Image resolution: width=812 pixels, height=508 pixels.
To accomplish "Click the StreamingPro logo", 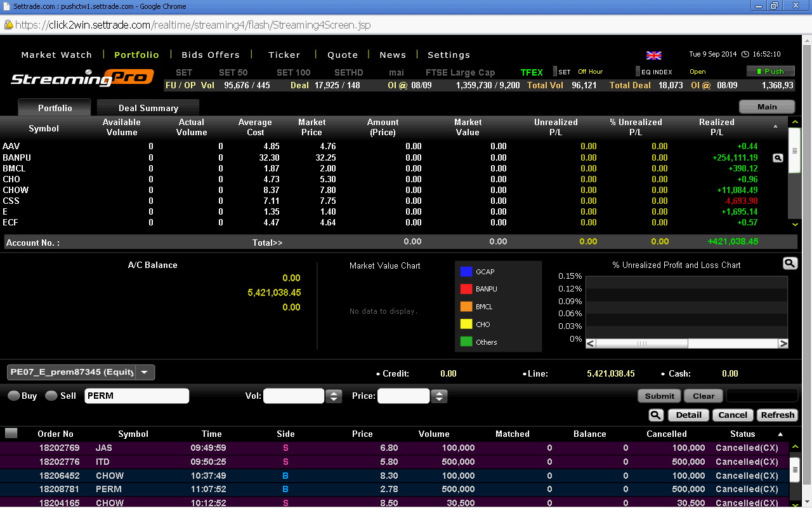I will click(x=82, y=79).
